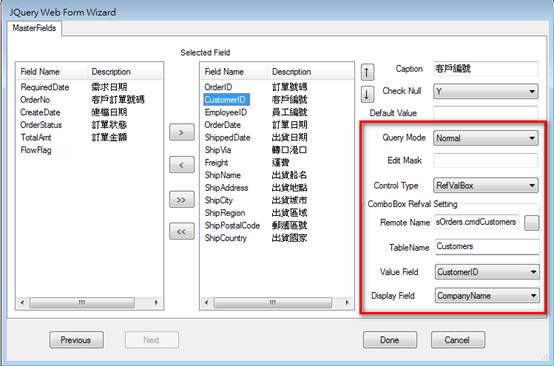This screenshot has width=554, height=366.
Task: Click Field Name header in left list
Action: (52, 72)
